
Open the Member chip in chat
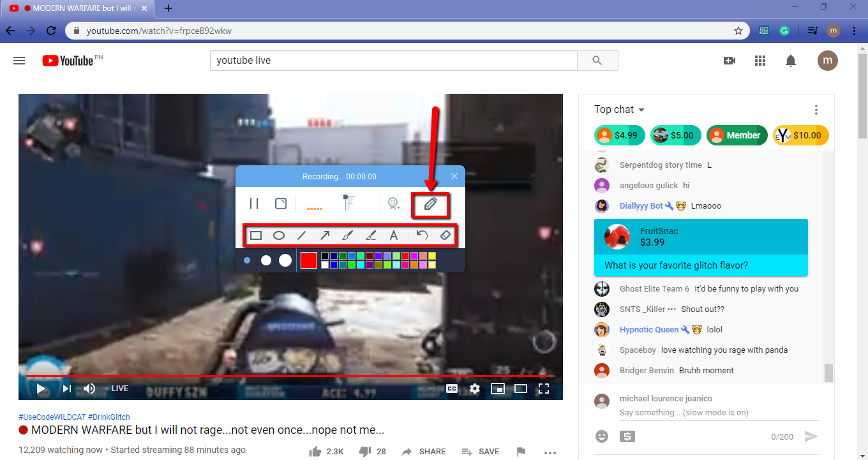[737, 135]
